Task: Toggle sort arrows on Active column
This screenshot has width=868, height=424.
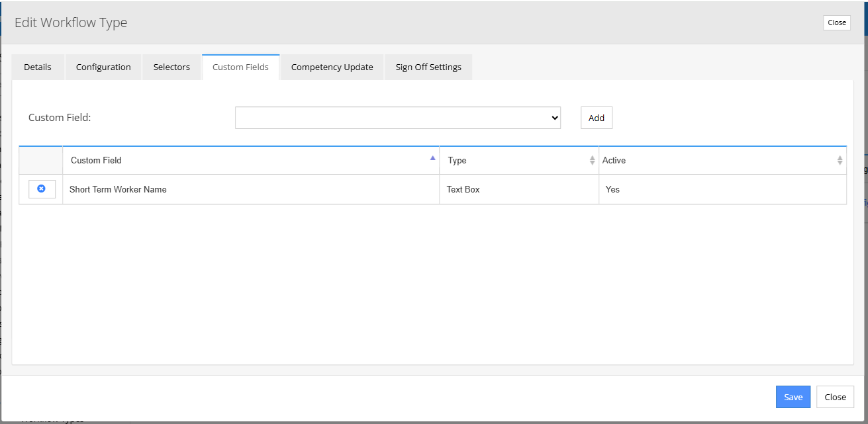Action: 840,161
